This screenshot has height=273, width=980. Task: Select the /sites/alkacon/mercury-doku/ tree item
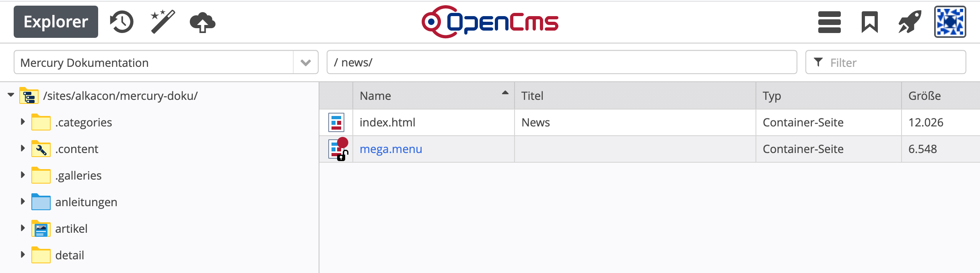(x=120, y=96)
